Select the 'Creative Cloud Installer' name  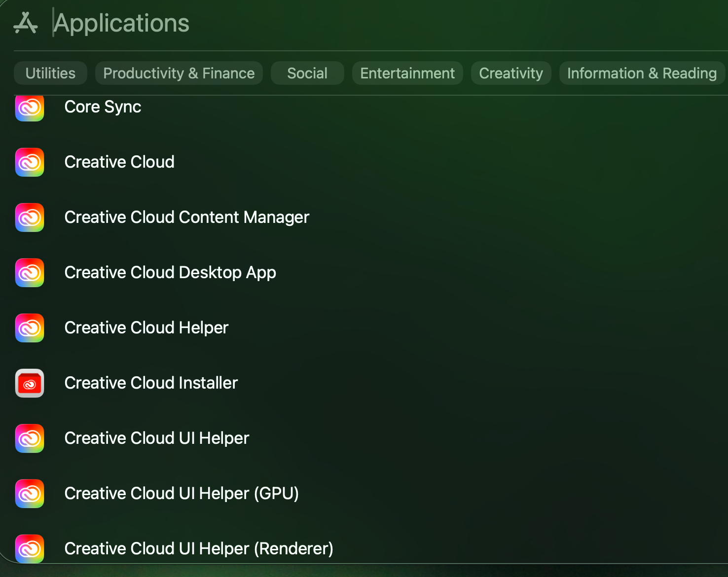(151, 383)
